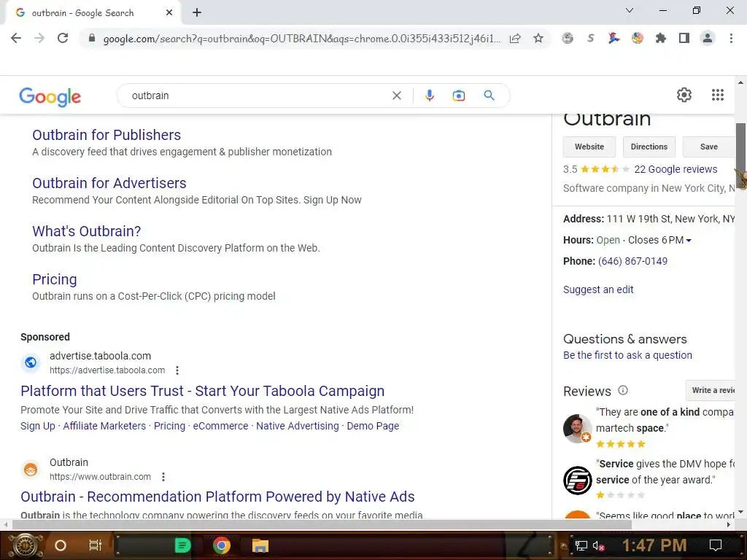This screenshot has height=560, width=747.
Task: Click the address bar URL
Action: tap(301, 39)
